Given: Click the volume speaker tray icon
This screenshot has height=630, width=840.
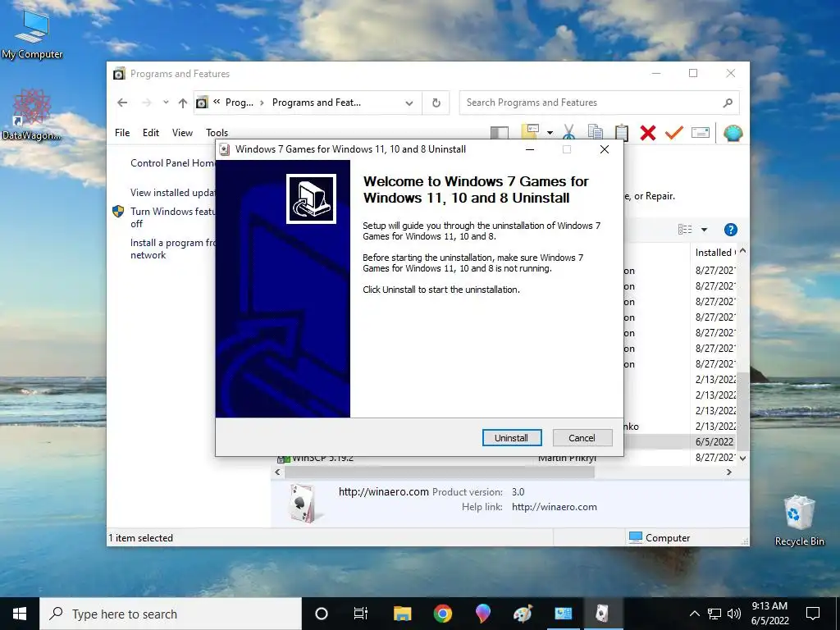Looking at the screenshot, I should [734, 614].
